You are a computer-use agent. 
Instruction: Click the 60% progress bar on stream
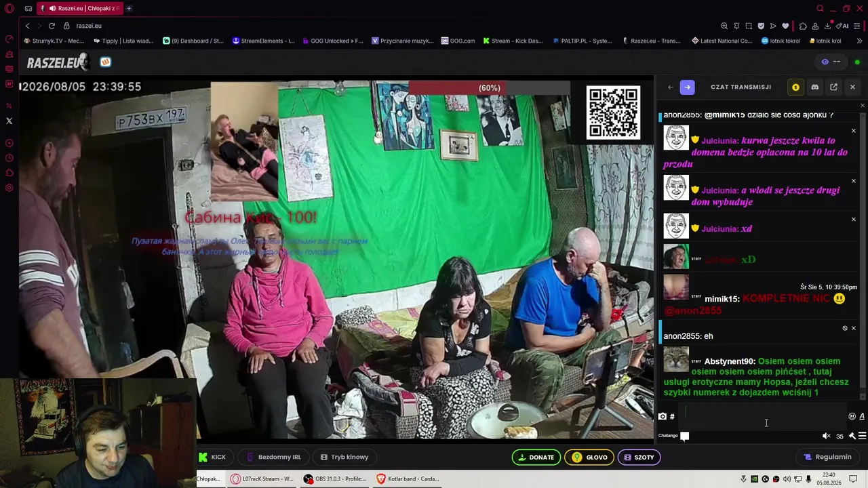point(490,87)
